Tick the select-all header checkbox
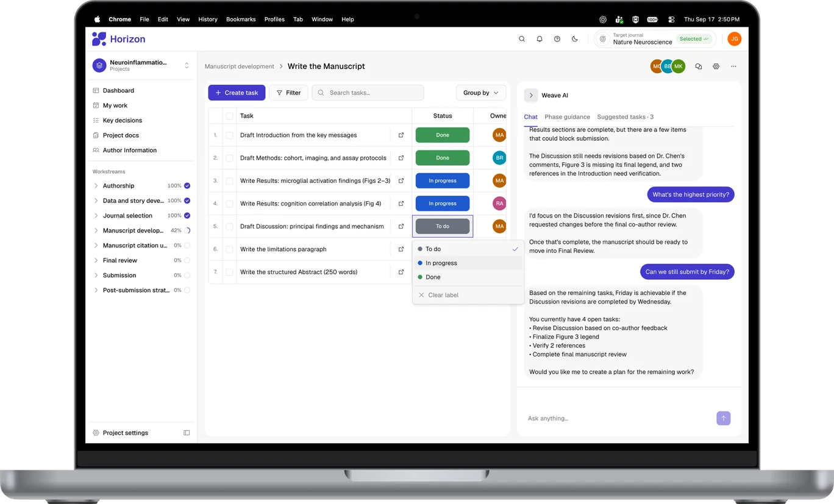834x504 pixels. coord(229,116)
